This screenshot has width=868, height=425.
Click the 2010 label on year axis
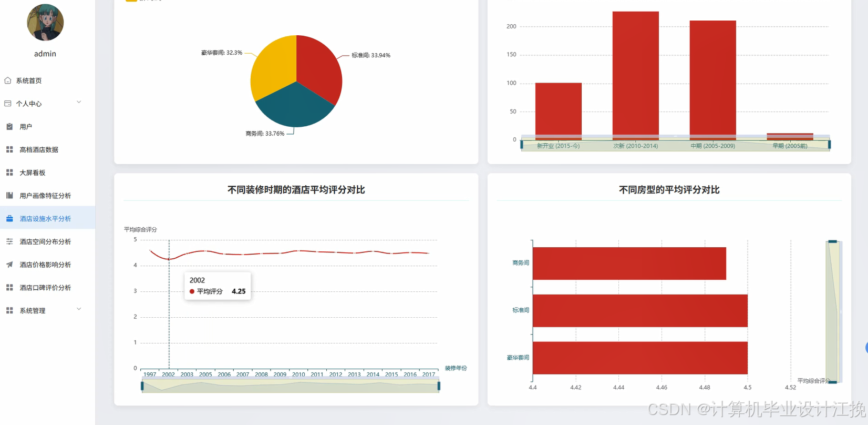coord(298,375)
